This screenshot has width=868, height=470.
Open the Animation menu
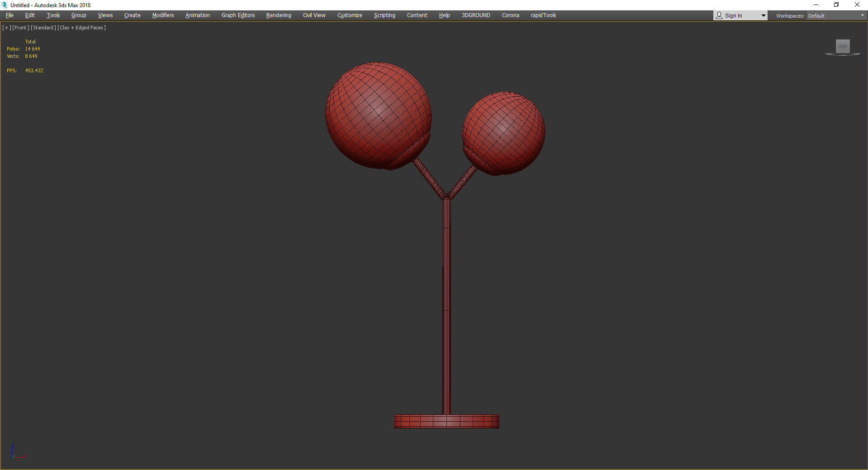point(198,15)
